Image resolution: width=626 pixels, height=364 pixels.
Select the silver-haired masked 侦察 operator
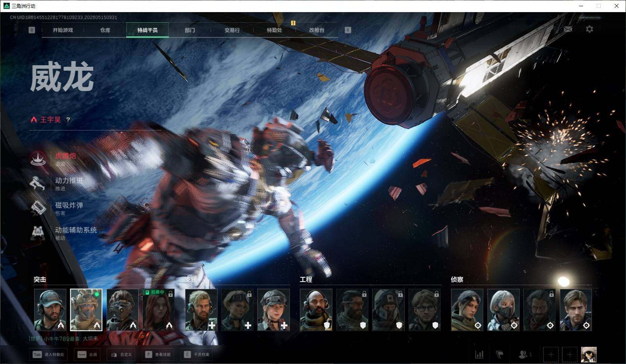503,310
